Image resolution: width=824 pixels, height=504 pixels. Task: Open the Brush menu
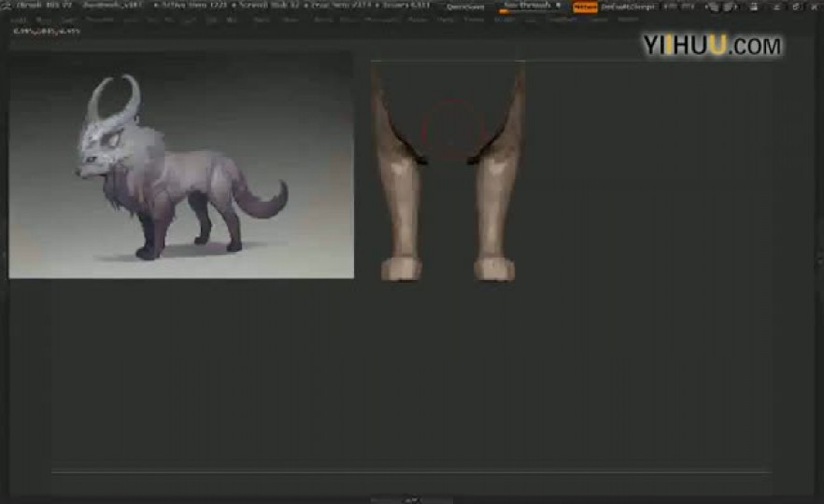(x=42, y=20)
